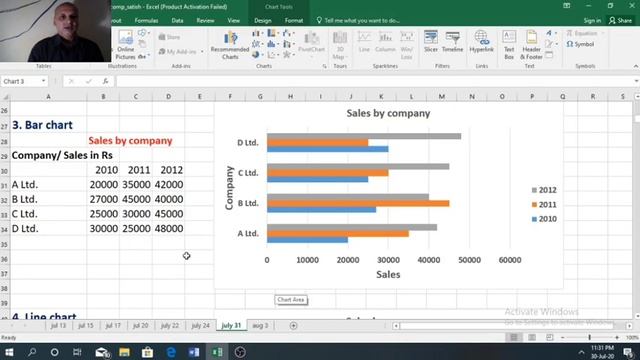Insert Online Pictures from the ribbon
Viewport: 640px width, 360px height.
tap(125, 45)
